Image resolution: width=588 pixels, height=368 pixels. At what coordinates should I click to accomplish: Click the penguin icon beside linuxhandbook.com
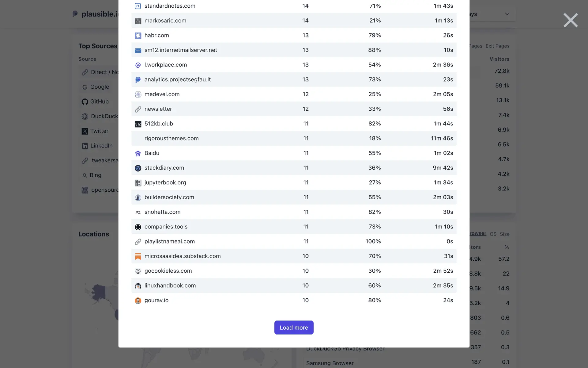[x=138, y=286]
